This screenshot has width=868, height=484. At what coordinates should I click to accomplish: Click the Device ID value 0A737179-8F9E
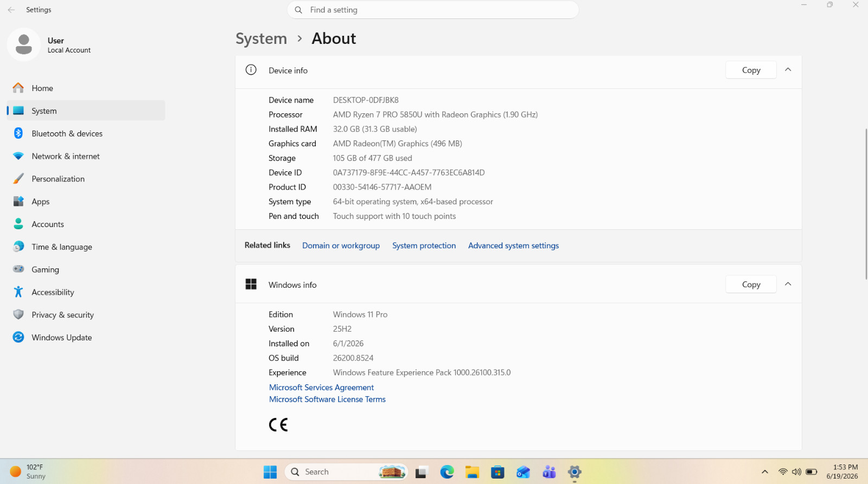pos(409,173)
